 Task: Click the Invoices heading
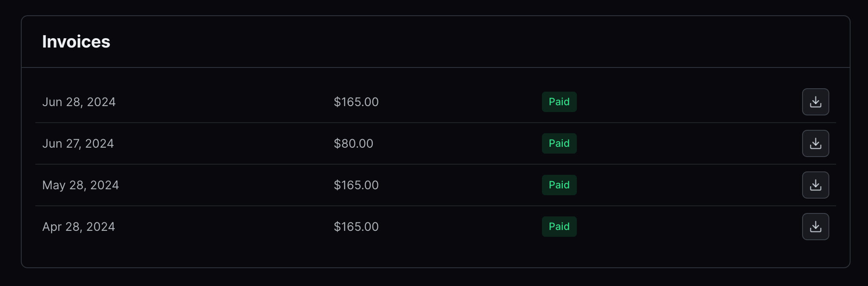pos(76,42)
